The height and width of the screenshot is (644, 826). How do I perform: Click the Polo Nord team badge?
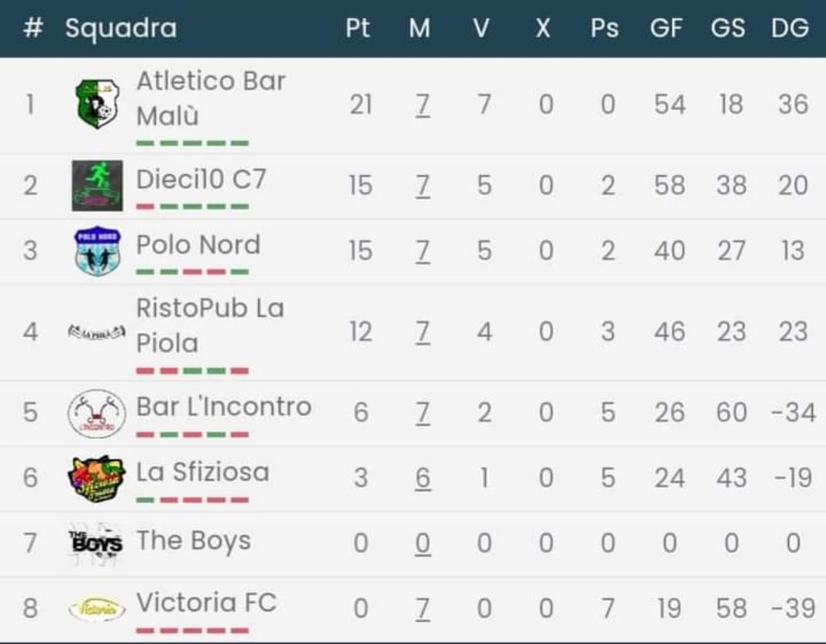pyautogui.click(x=97, y=250)
